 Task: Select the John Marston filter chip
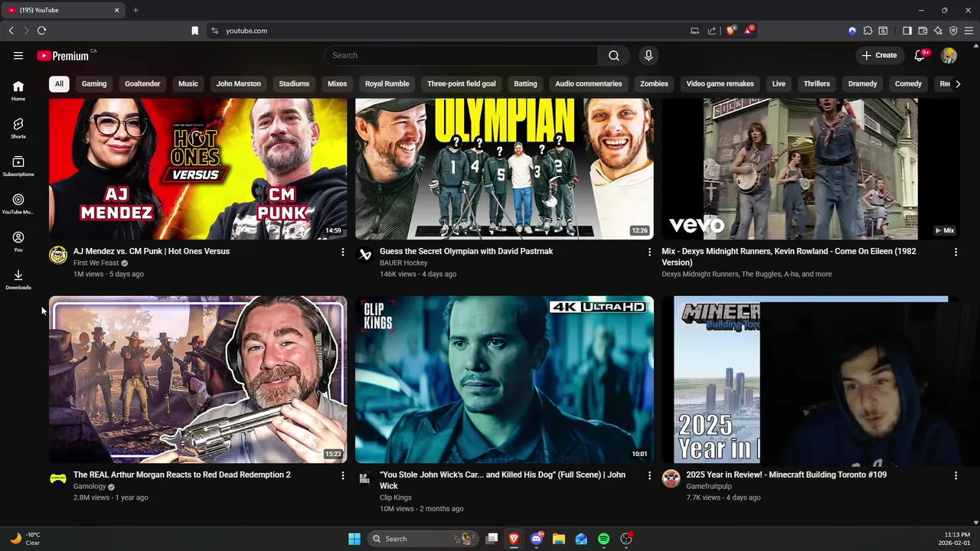[238, 83]
